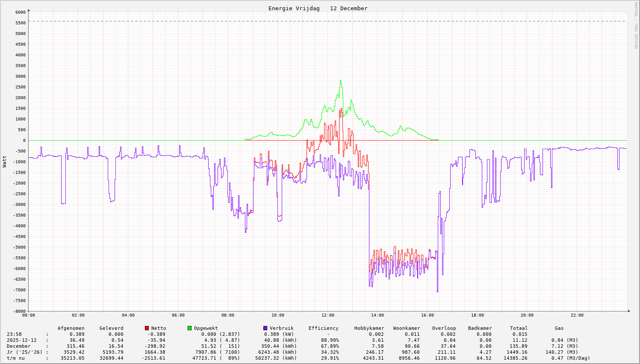Image resolution: width=640 pixels, height=364 pixels.
Task: Click the chart title Energie Vrijdag 12 December
Action: 318,9
